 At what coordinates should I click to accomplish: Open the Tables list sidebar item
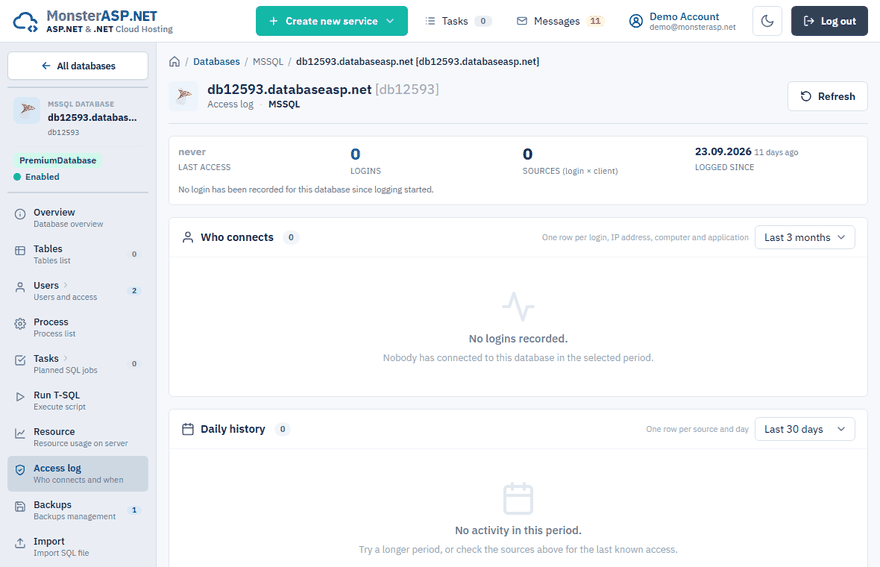pyautogui.click(x=78, y=254)
